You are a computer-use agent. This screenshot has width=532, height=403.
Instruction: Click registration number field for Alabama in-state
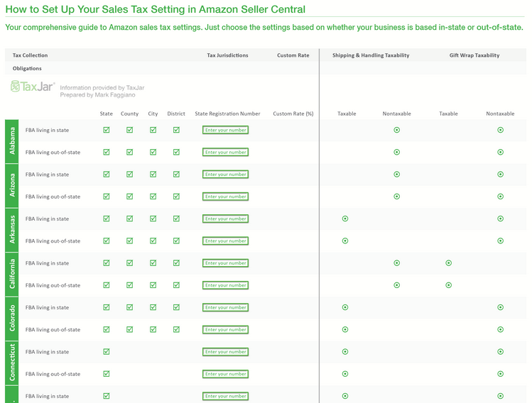click(226, 130)
